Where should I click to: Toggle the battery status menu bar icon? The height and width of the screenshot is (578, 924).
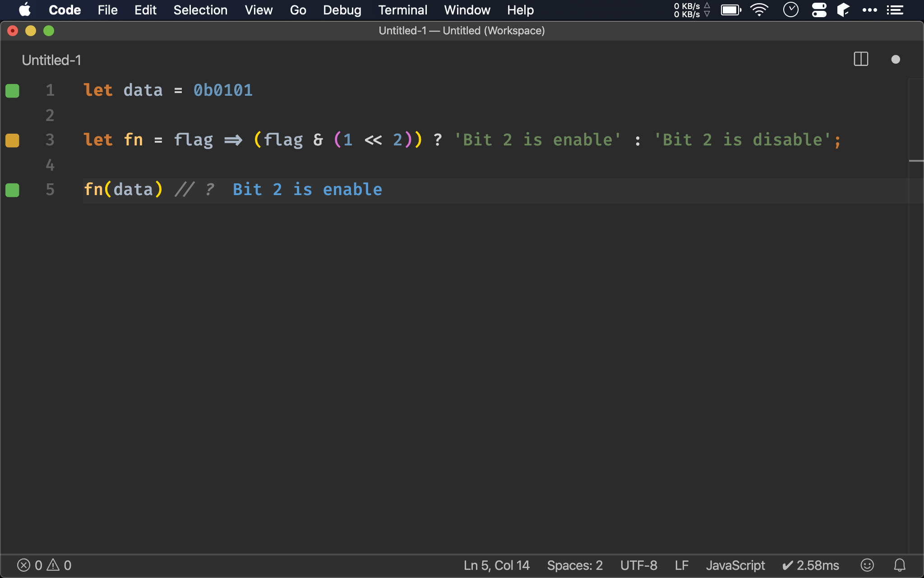click(x=730, y=10)
